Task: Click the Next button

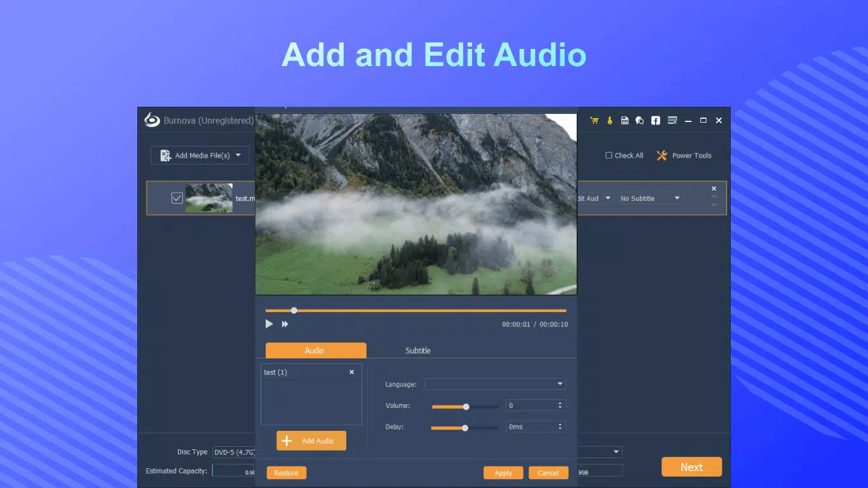Action: coord(691,467)
